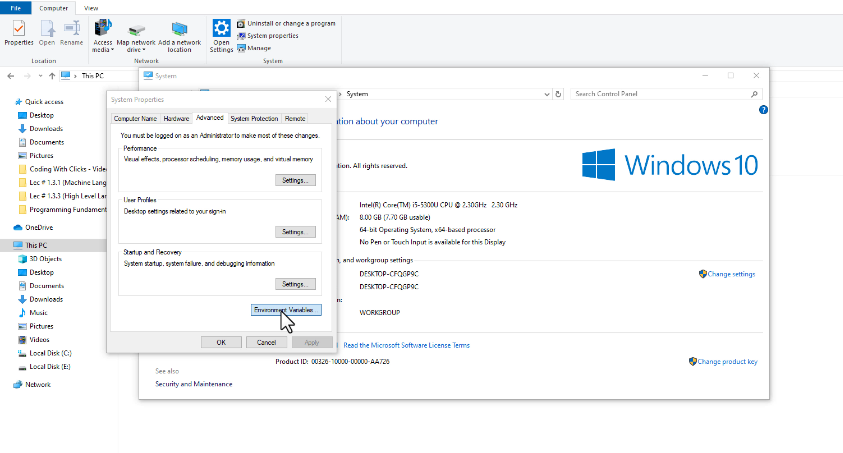Switch to System Protection tab

click(x=254, y=118)
